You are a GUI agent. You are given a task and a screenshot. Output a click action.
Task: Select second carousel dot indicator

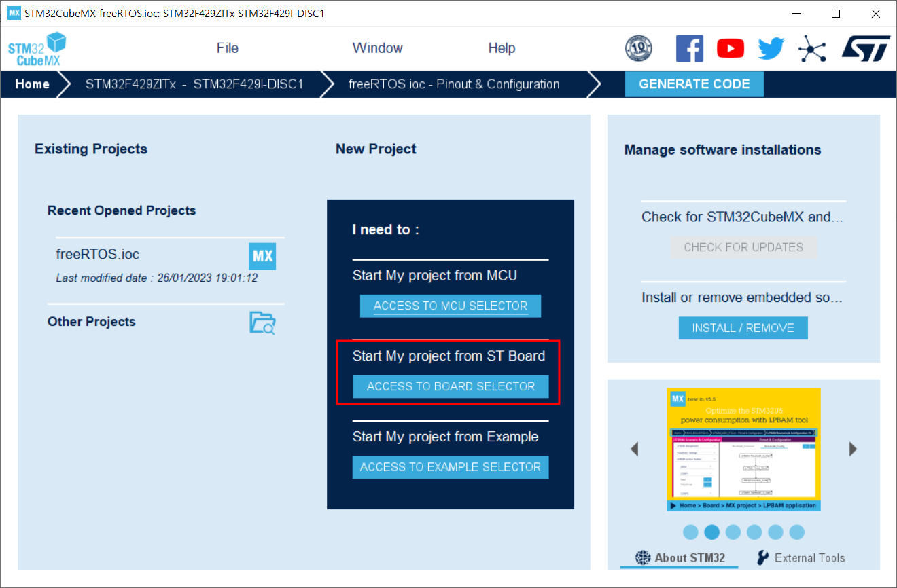pos(711,532)
